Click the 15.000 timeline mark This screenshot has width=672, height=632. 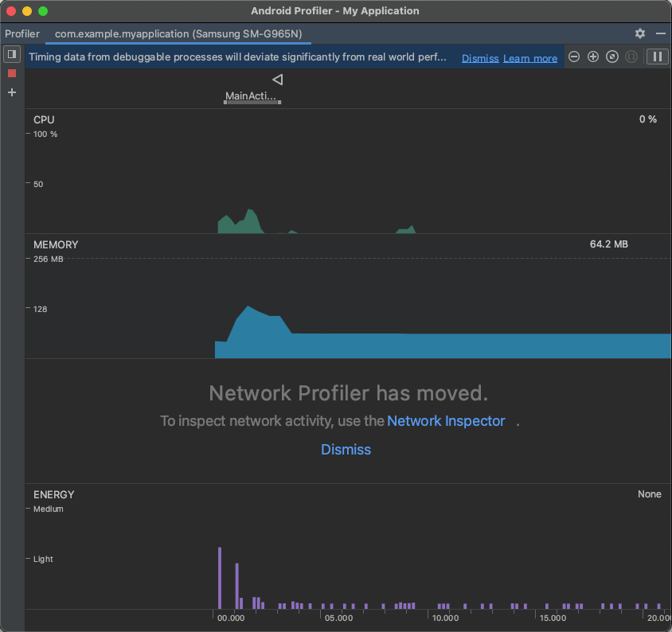[553, 618]
